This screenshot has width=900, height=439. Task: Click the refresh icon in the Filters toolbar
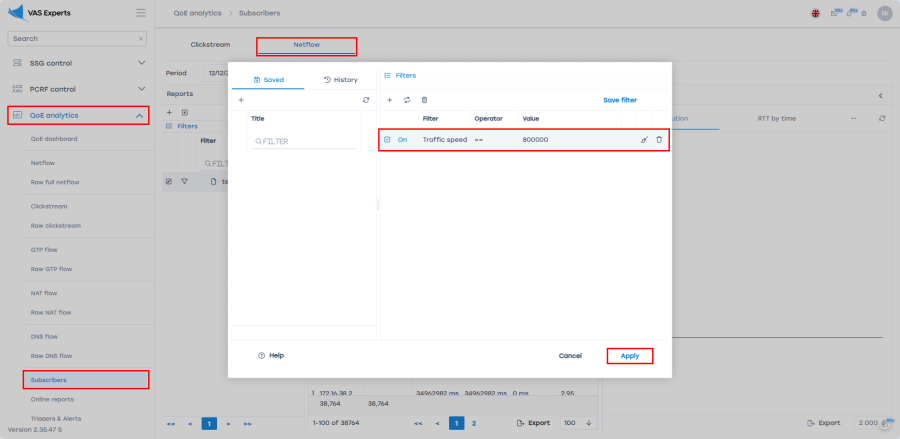click(x=407, y=100)
